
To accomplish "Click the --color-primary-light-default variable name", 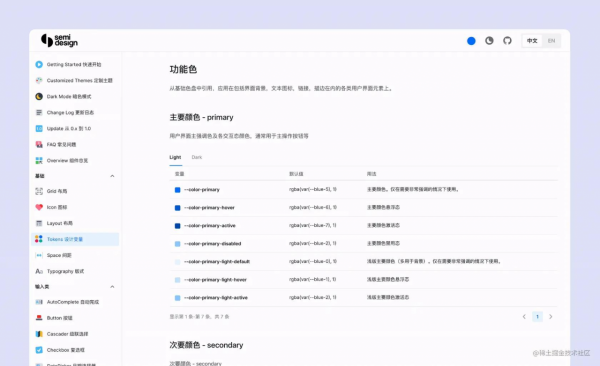I will click(217, 261).
